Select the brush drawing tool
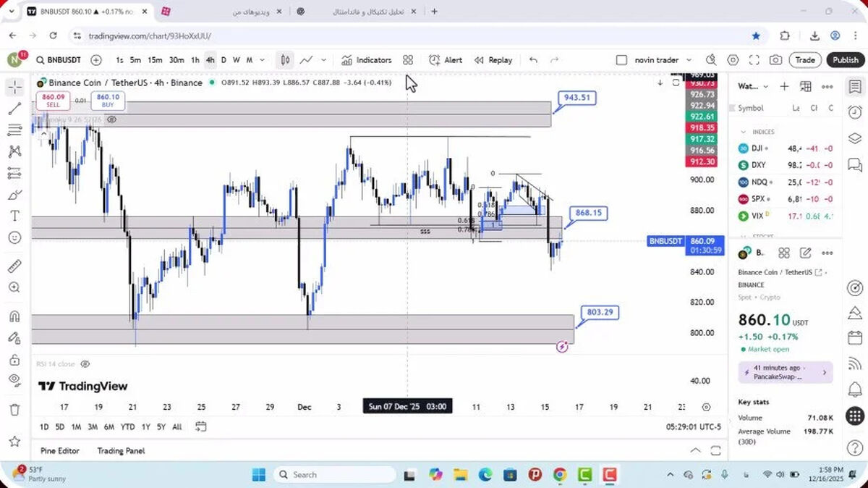 (14, 195)
